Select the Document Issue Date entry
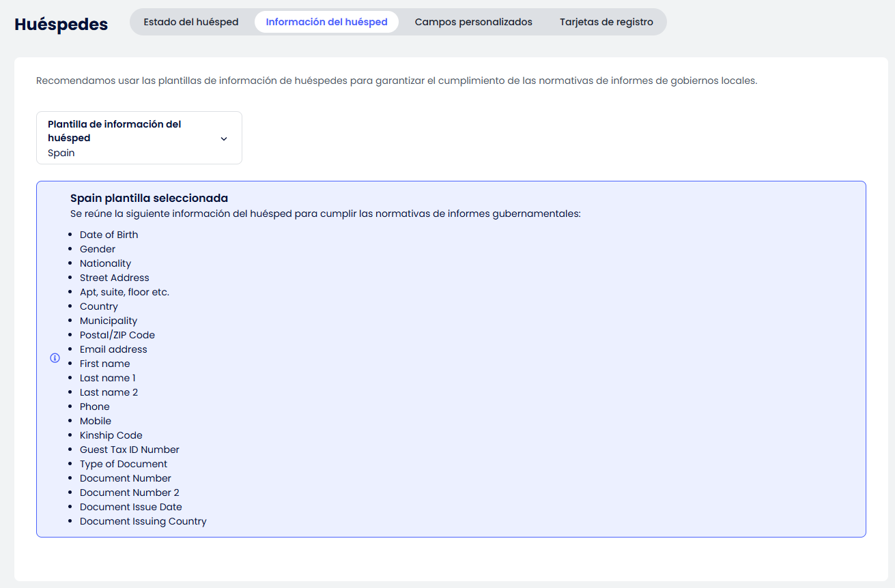The image size is (895, 588). point(130,507)
